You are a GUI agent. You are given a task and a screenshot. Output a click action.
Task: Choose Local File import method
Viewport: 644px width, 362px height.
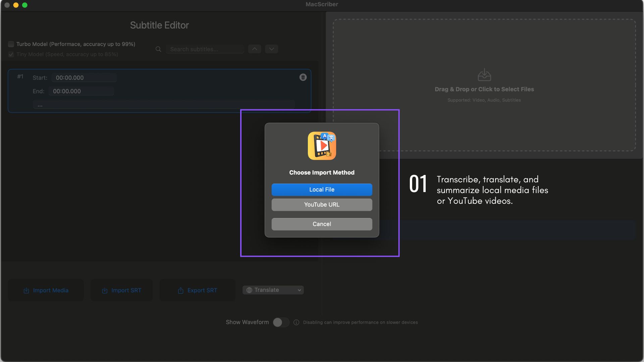(322, 190)
